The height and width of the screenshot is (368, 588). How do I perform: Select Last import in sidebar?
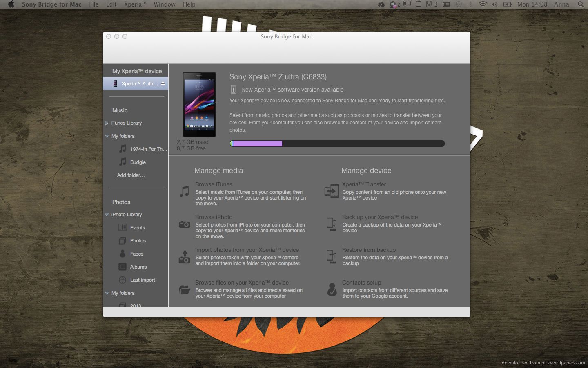pyautogui.click(x=143, y=280)
